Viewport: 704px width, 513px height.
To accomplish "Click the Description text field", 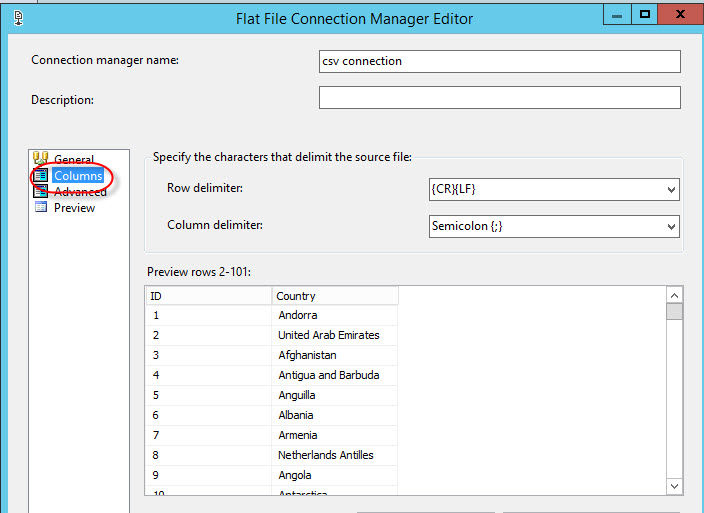I will pyautogui.click(x=499, y=98).
